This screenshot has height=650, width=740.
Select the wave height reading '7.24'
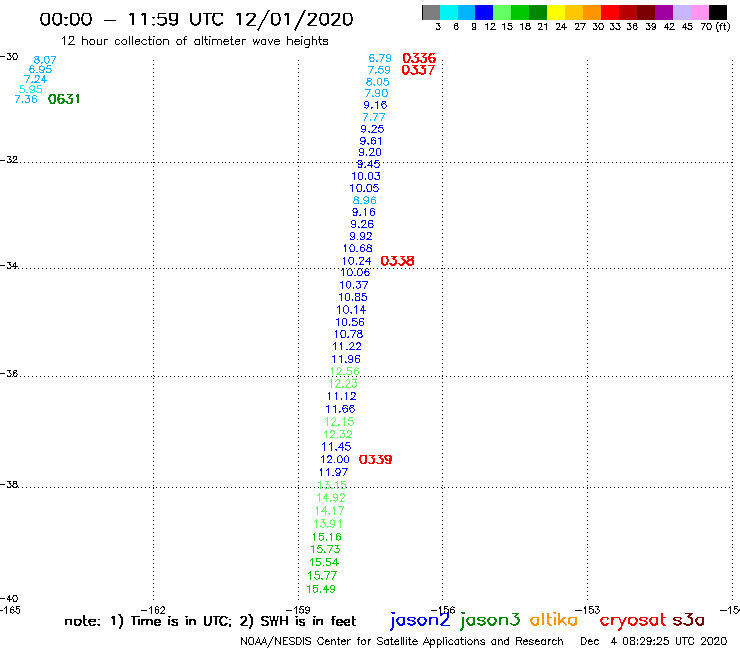(35, 79)
